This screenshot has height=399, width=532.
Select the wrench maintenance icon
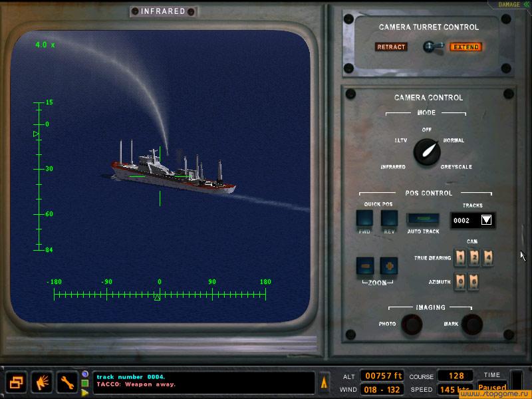(66, 384)
